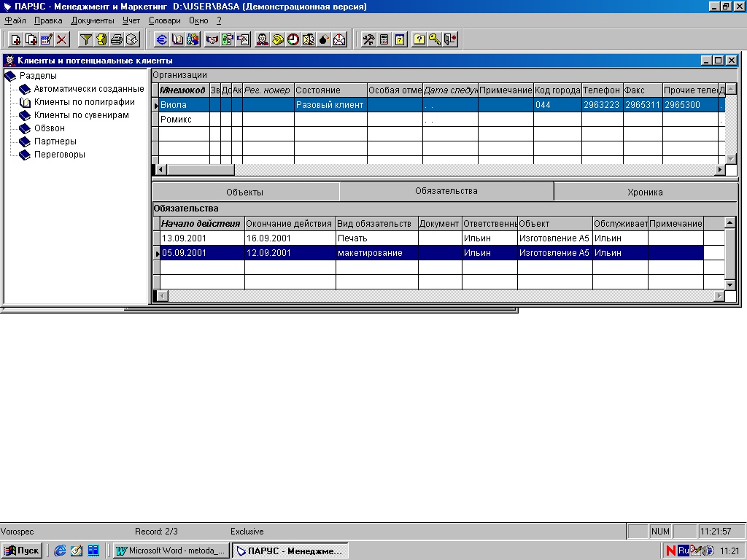747x560 pixels.
Task: Click the yellow refresh data icon
Action: coord(101,39)
